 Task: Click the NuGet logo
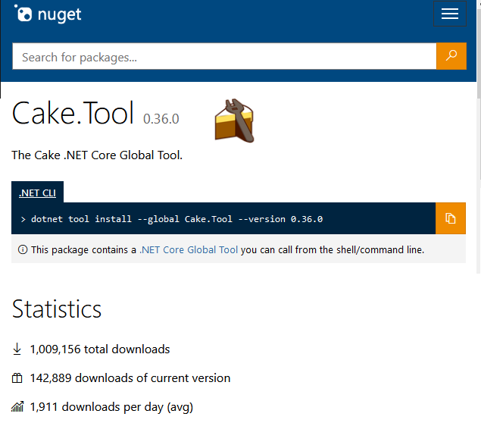[x=48, y=14]
